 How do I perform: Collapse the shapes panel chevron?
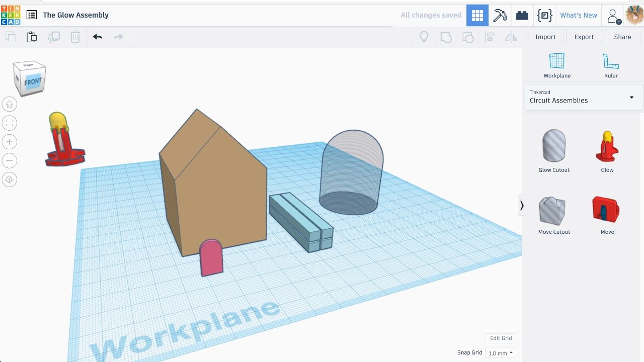[x=522, y=205]
